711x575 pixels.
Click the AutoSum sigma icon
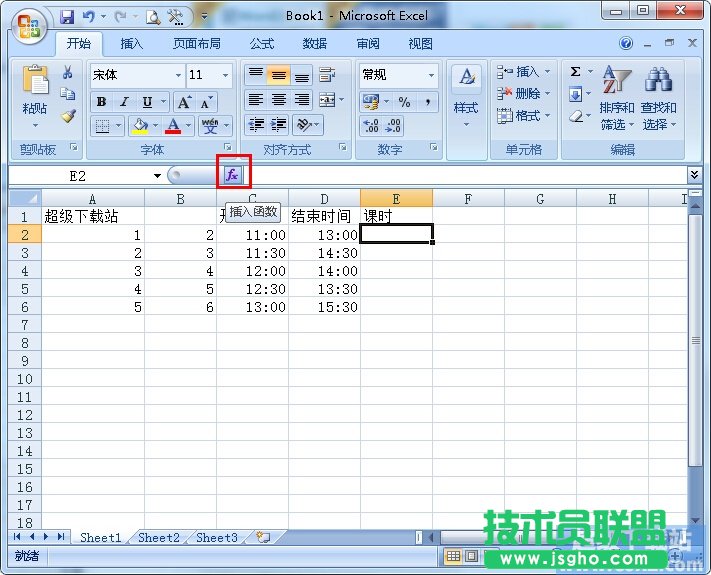(x=575, y=72)
